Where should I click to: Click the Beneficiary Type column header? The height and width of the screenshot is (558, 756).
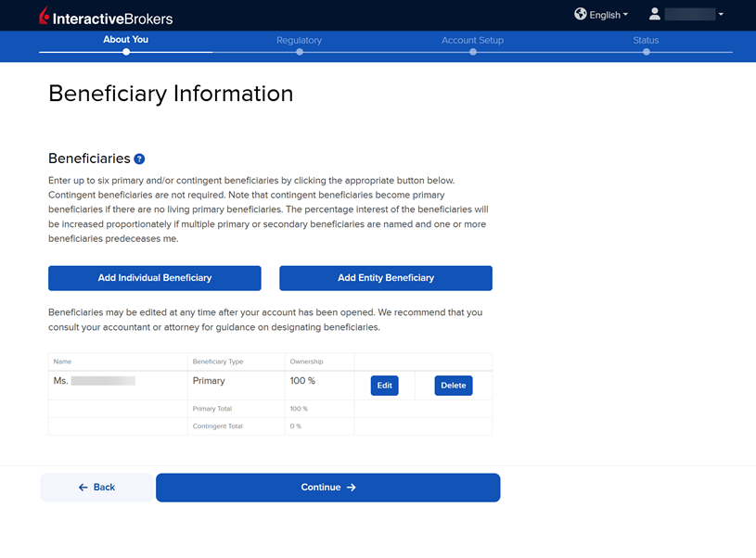click(x=217, y=361)
